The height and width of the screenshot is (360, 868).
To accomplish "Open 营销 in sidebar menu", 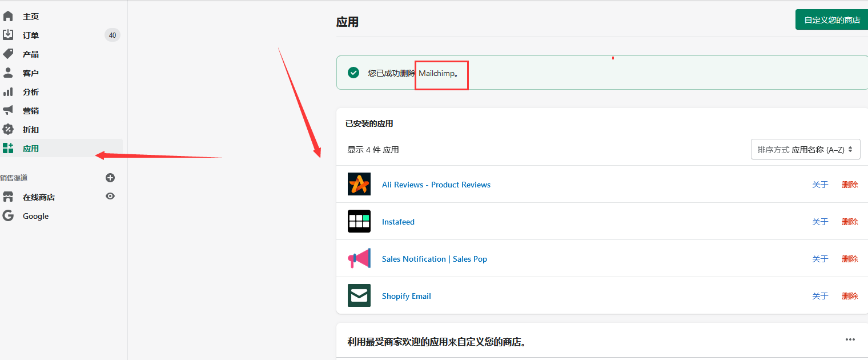I will tap(31, 111).
